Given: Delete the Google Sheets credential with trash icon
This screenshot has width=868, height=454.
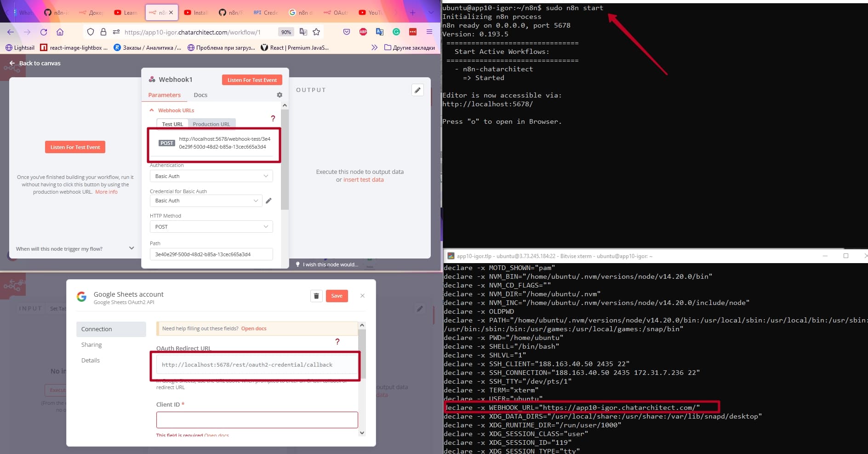Looking at the screenshot, I should coord(316,296).
